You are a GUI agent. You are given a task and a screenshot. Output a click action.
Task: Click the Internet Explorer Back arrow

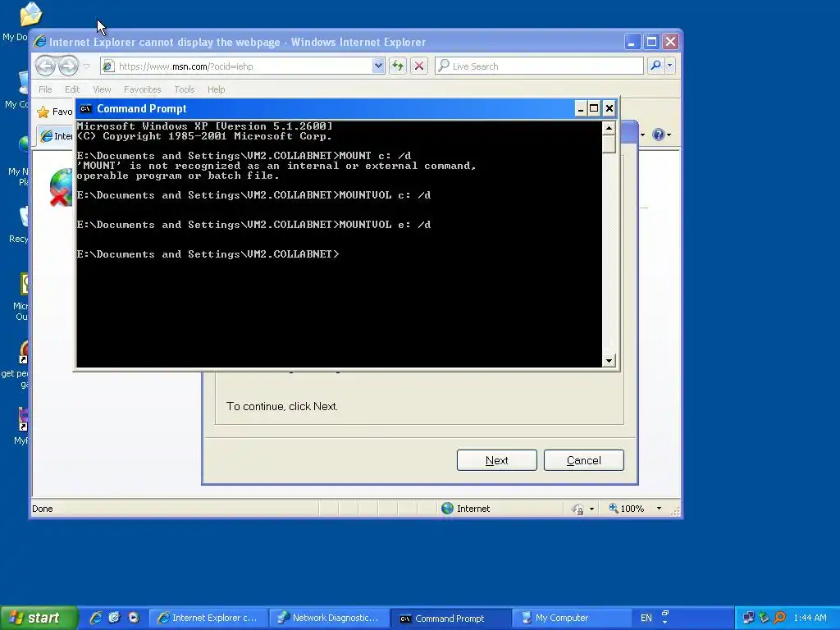point(46,66)
